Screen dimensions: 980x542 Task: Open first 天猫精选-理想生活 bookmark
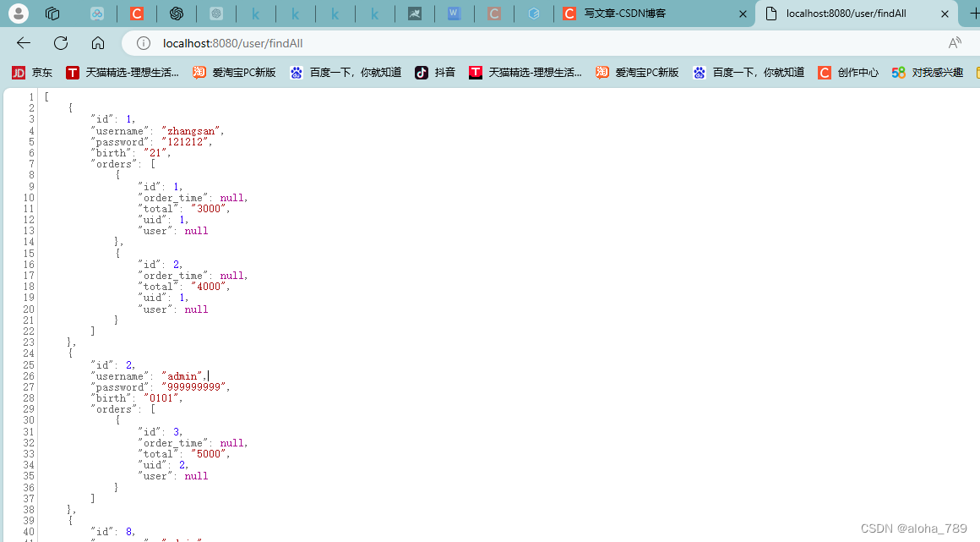[x=122, y=73]
